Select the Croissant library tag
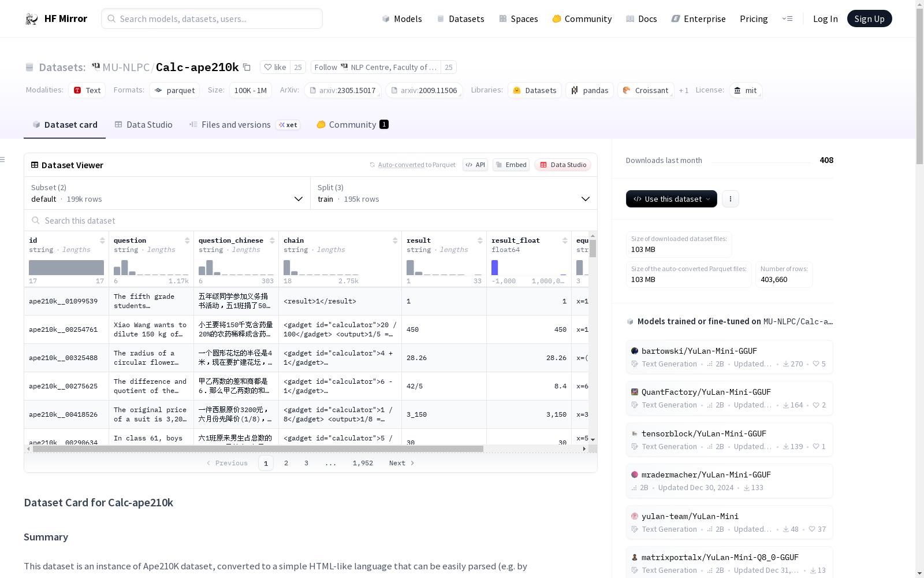924x578 pixels. tap(646, 91)
